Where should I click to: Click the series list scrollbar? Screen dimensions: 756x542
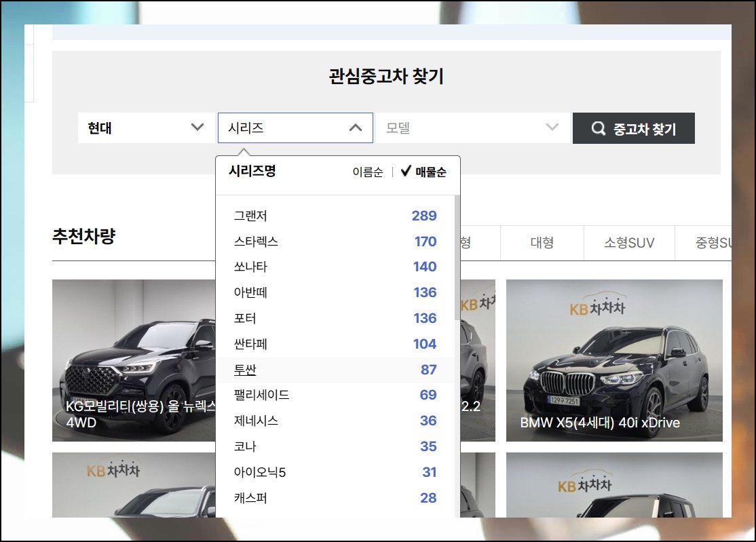click(x=457, y=258)
